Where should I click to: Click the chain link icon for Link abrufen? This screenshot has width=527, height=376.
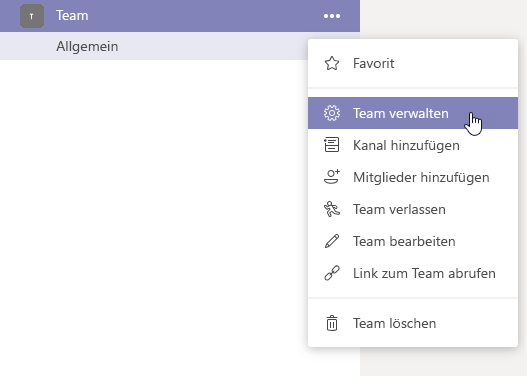click(x=332, y=273)
